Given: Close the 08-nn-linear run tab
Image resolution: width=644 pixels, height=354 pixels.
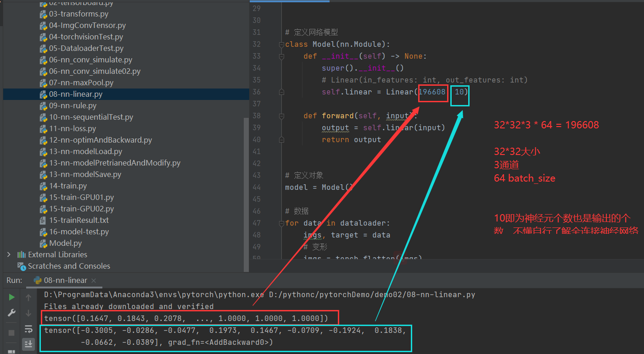Looking at the screenshot, I should pos(93,280).
